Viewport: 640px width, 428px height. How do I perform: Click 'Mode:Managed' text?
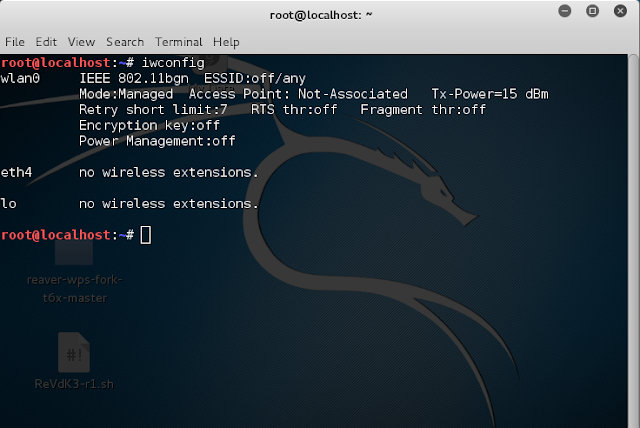pyautogui.click(x=126, y=94)
